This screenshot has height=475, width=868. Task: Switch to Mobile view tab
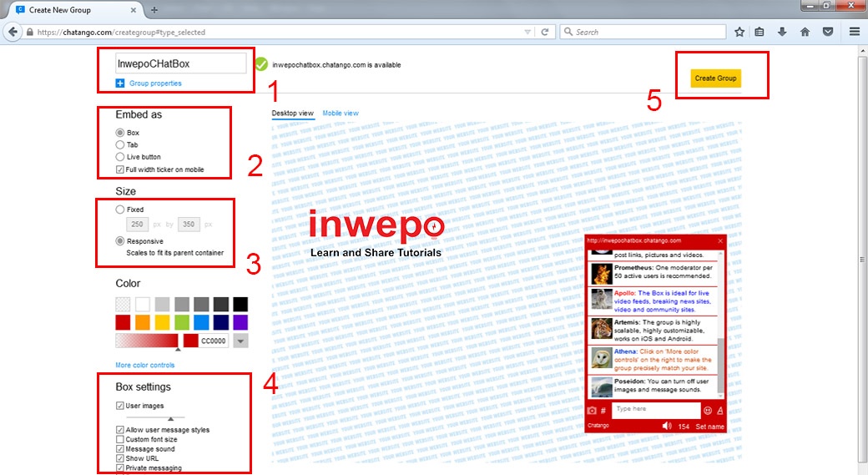click(341, 113)
